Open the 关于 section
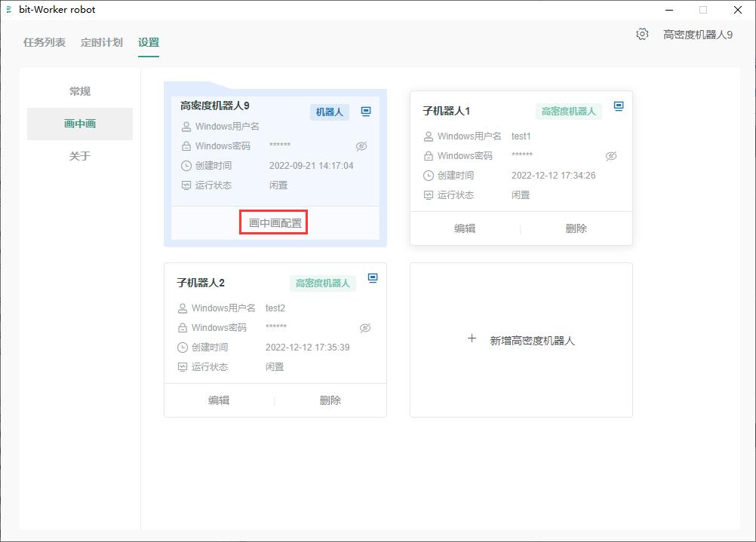 coord(80,156)
